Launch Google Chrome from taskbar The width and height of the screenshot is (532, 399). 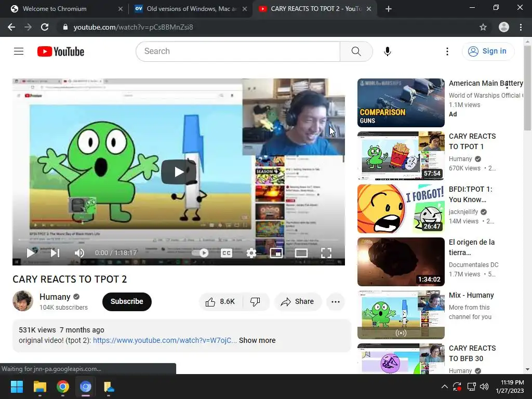click(63, 387)
